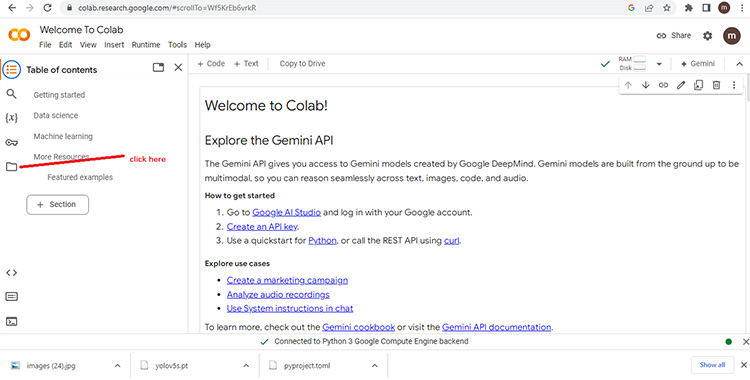Add a Code cell
Screen dimensions: 750x380
click(x=211, y=64)
